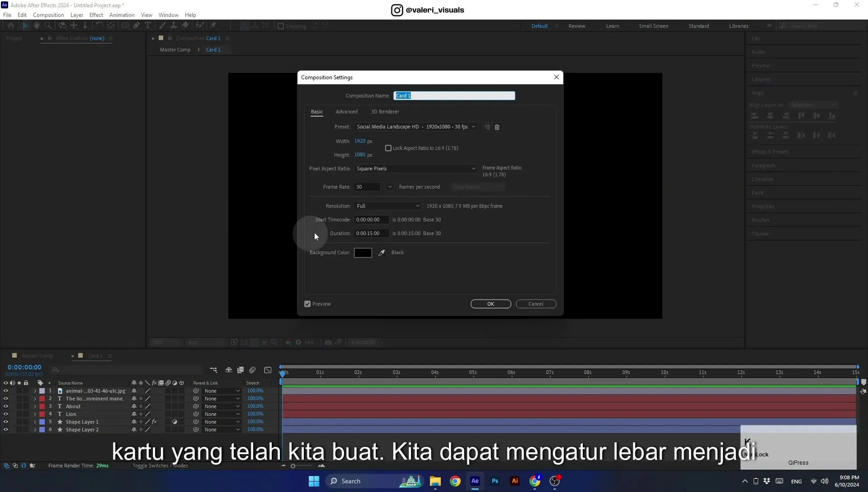This screenshot has width=868, height=492.
Task: Open Parent dropdown for the Lion layer
Action: click(222, 414)
